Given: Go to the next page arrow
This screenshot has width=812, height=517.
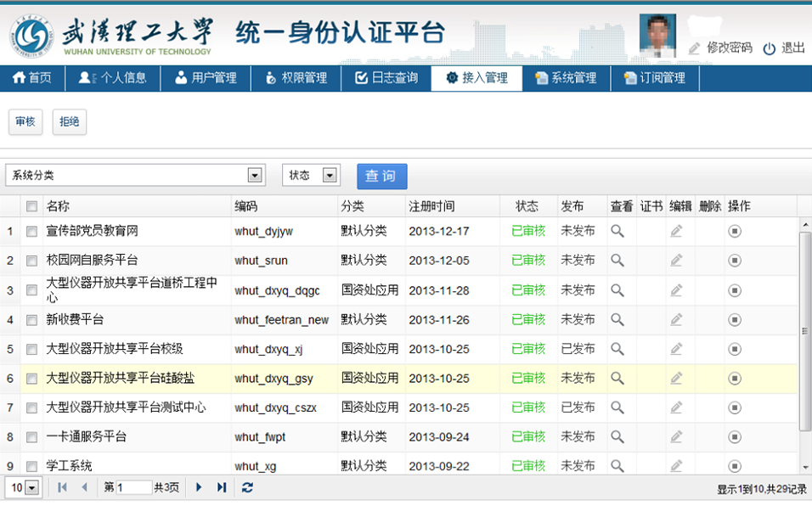Looking at the screenshot, I should pyautogui.click(x=199, y=487).
